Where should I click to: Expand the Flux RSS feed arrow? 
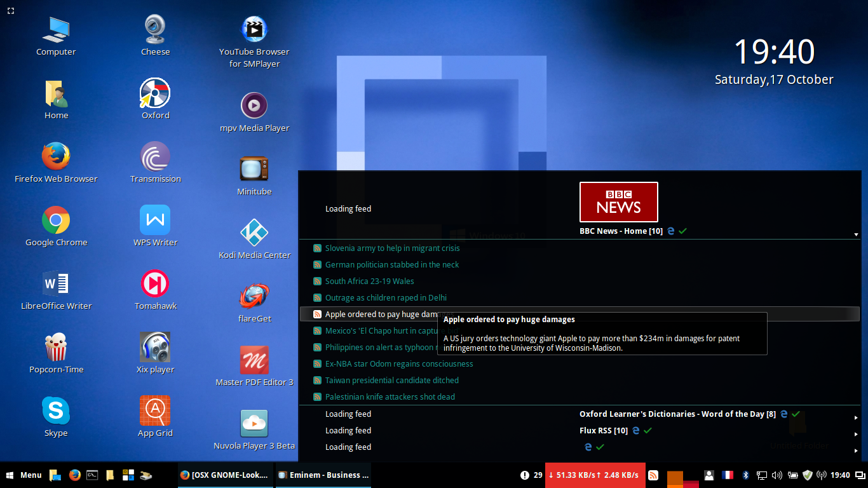click(856, 435)
